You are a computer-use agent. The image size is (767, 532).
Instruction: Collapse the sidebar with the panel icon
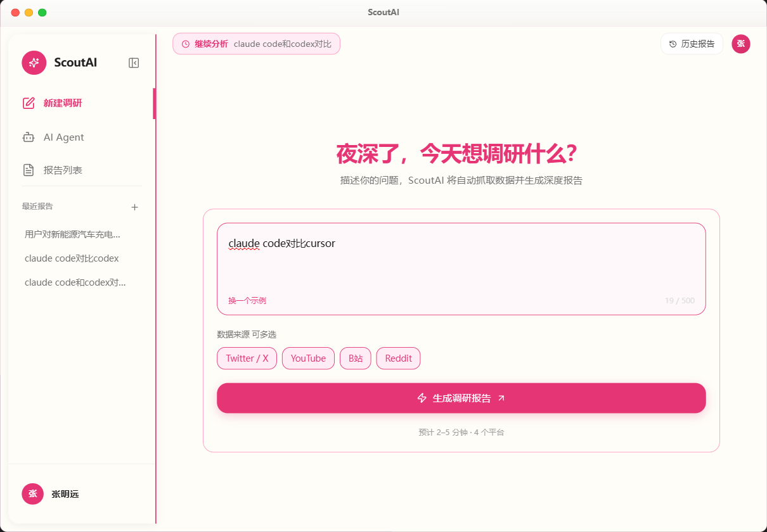[x=134, y=63]
